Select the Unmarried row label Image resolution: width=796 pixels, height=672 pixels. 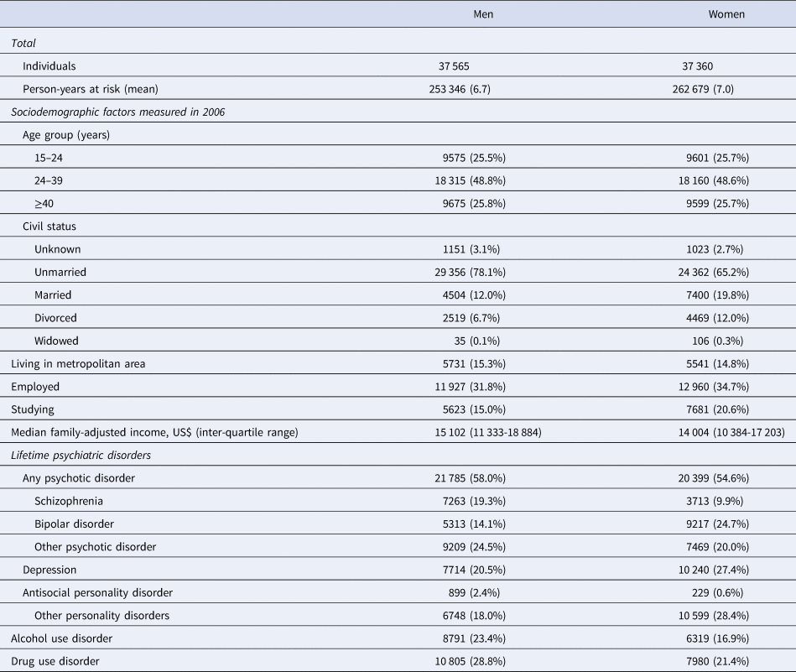point(60,271)
